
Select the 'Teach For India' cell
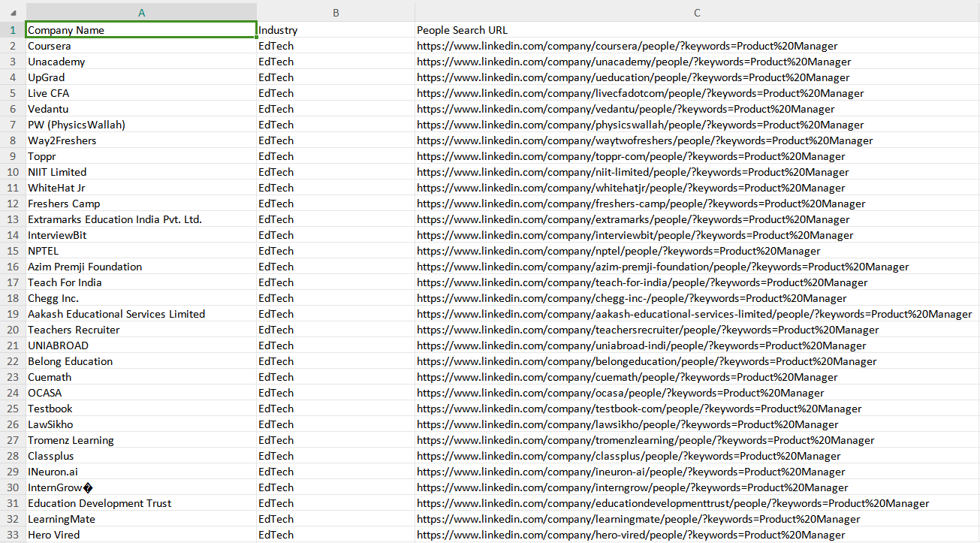click(x=141, y=282)
